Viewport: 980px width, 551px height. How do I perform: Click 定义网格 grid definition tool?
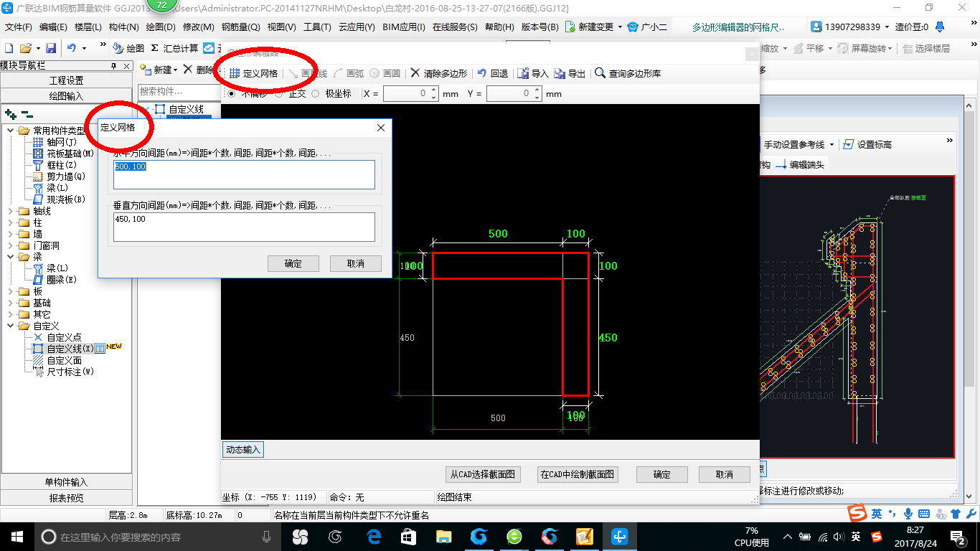(x=253, y=73)
